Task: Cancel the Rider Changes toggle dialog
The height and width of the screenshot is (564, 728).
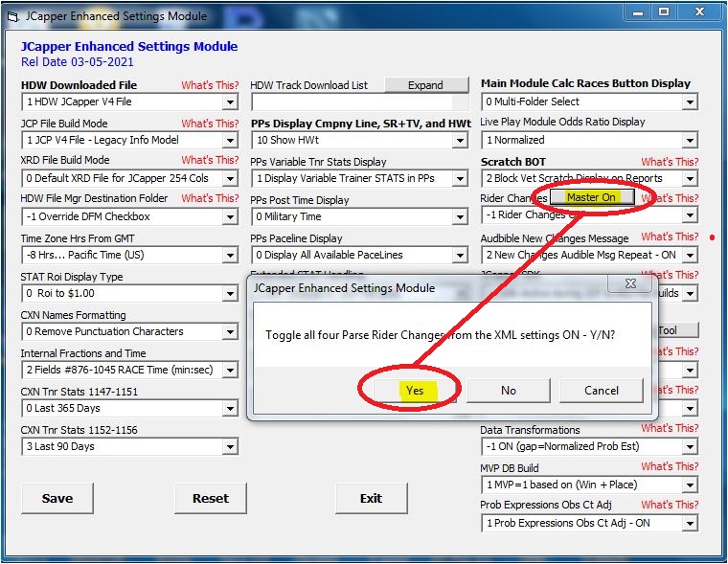Action: pyautogui.click(x=602, y=390)
